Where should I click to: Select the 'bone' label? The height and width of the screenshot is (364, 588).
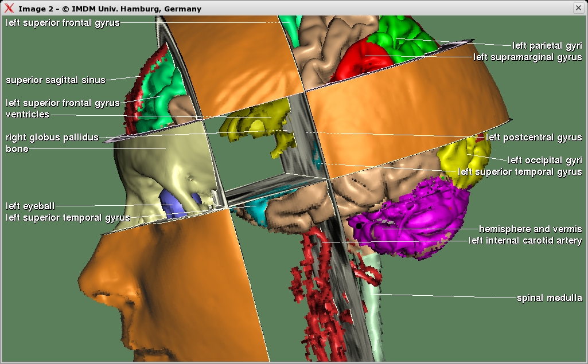point(17,149)
